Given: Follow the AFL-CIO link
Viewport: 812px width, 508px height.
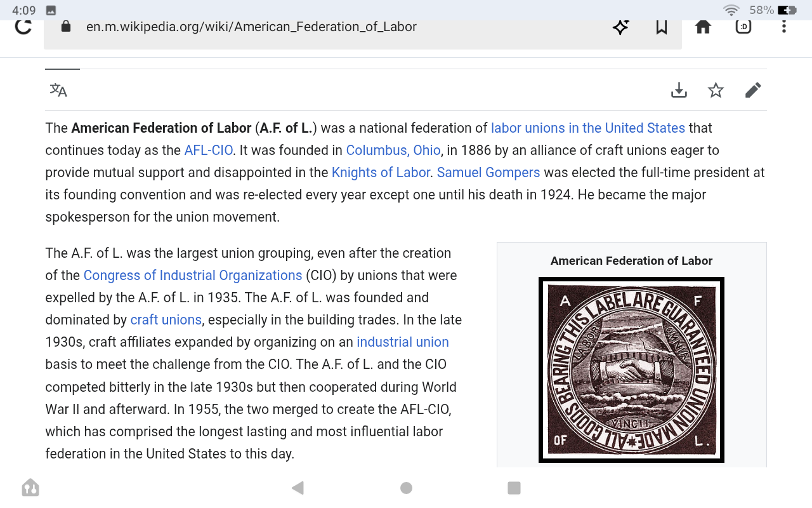Looking at the screenshot, I should point(209,150).
